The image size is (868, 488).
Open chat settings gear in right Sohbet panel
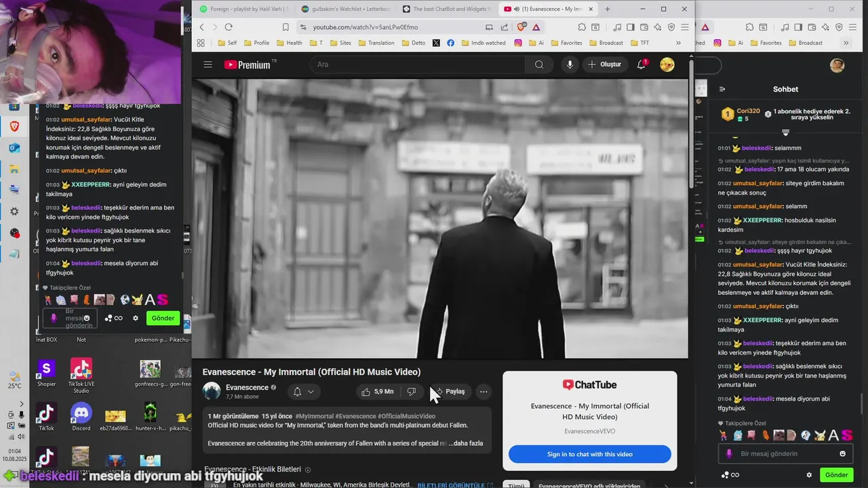tap(809, 475)
